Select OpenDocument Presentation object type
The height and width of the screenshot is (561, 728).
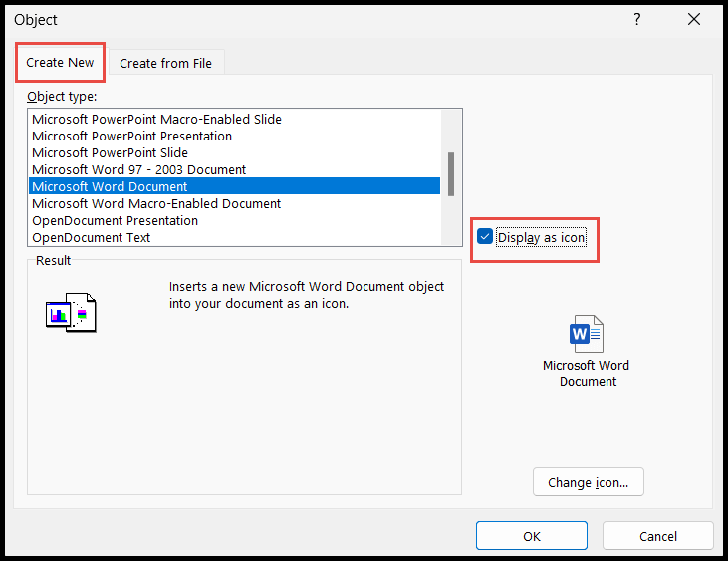234,220
